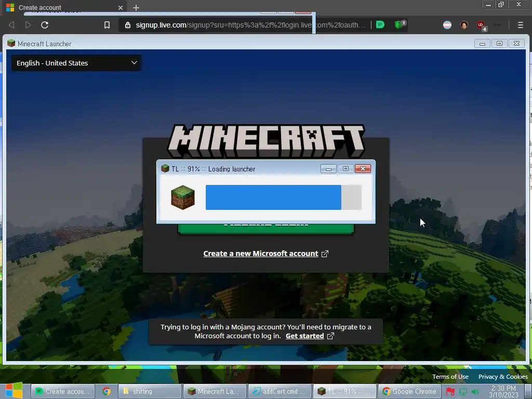Click the Minecraft Launcher title bar icon

[x=11, y=44]
